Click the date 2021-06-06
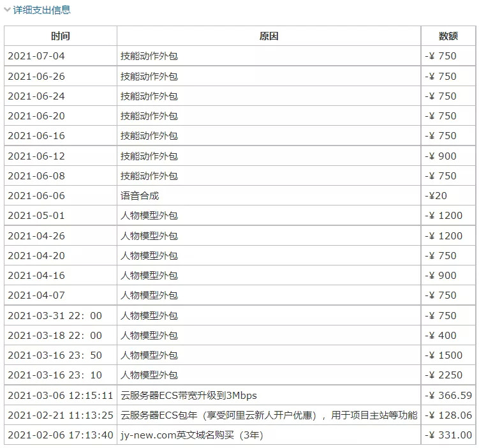The height and width of the screenshot is (448, 479). click(x=36, y=195)
